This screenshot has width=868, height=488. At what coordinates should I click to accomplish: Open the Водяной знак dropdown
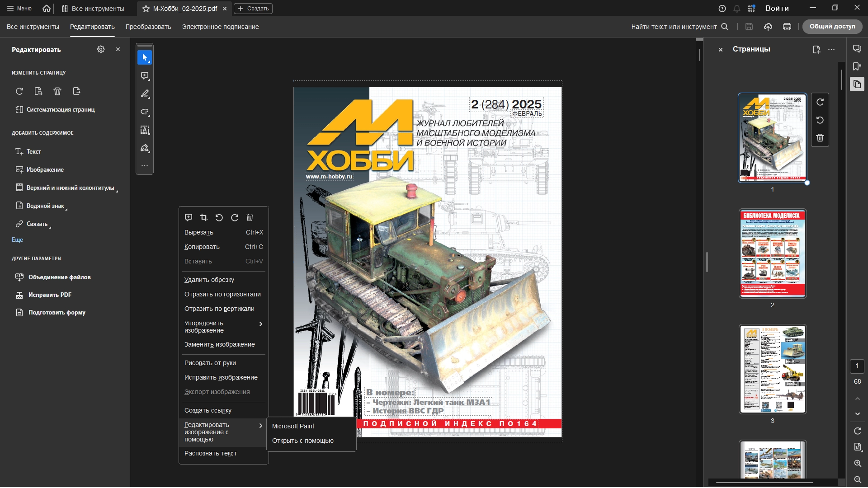click(45, 206)
